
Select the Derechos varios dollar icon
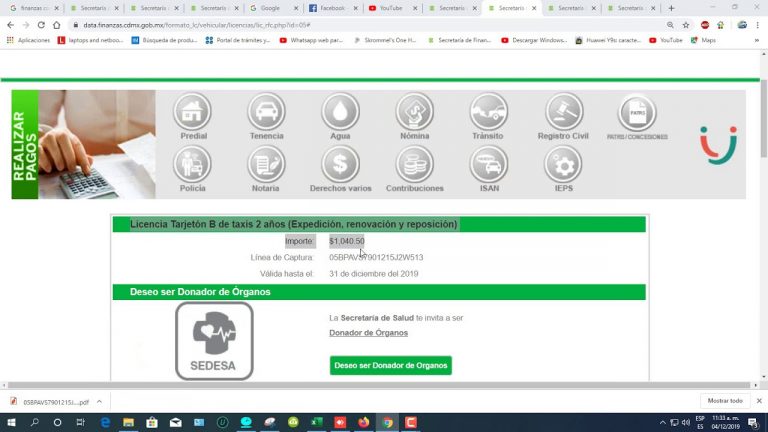(x=340, y=164)
